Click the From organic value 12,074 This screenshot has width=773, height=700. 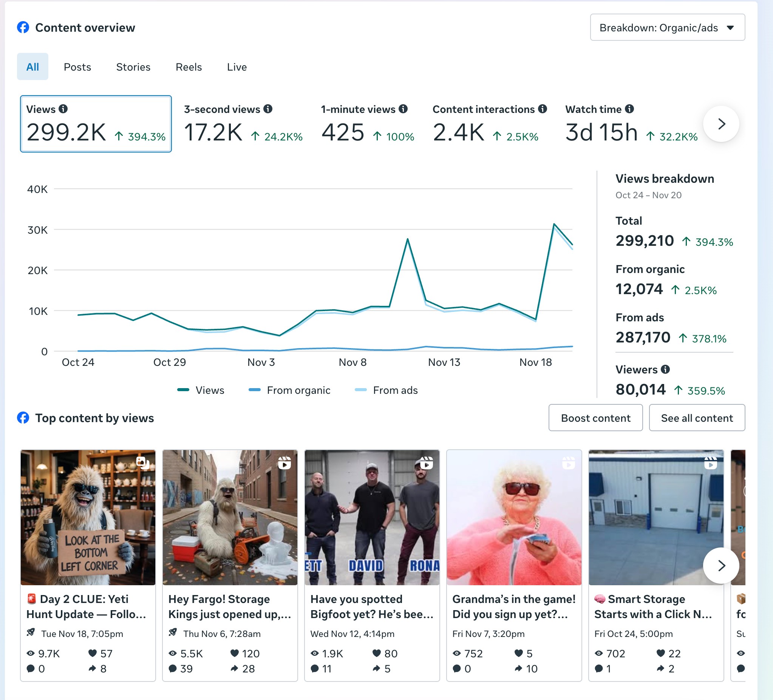pyautogui.click(x=639, y=289)
